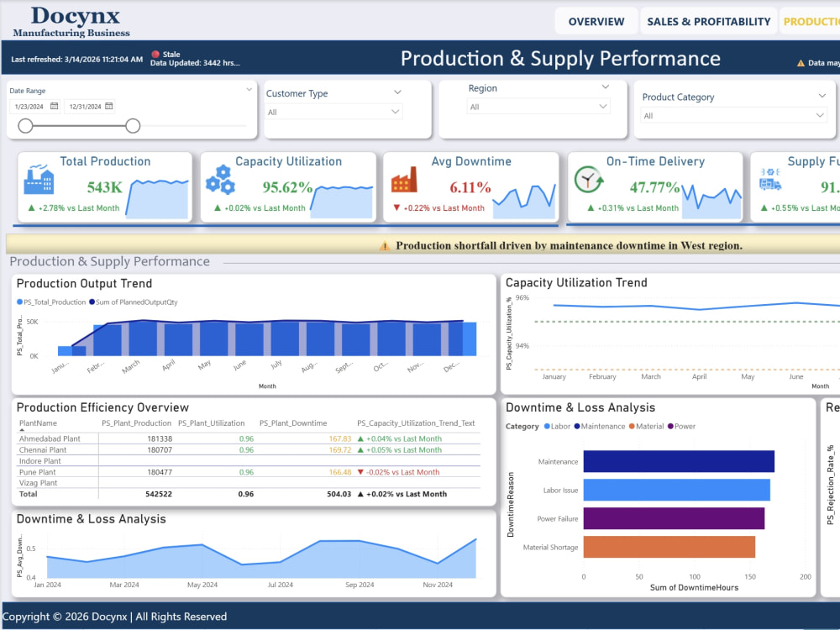The width and height of the screenshot is (840, 630).
Task: Sort by PS_Capacity_Utilization_Trend_Text column header
Action: click(x=417, y=423)
